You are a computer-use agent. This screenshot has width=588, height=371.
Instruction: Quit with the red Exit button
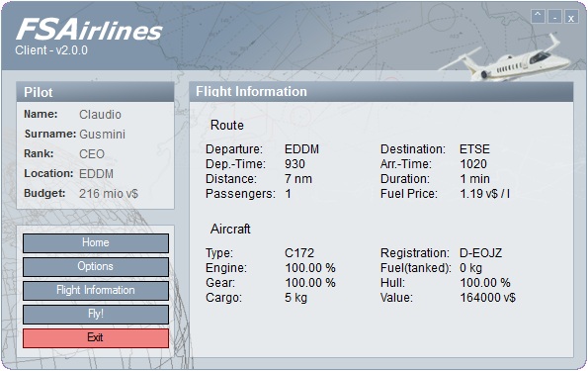tap(96, 338)
